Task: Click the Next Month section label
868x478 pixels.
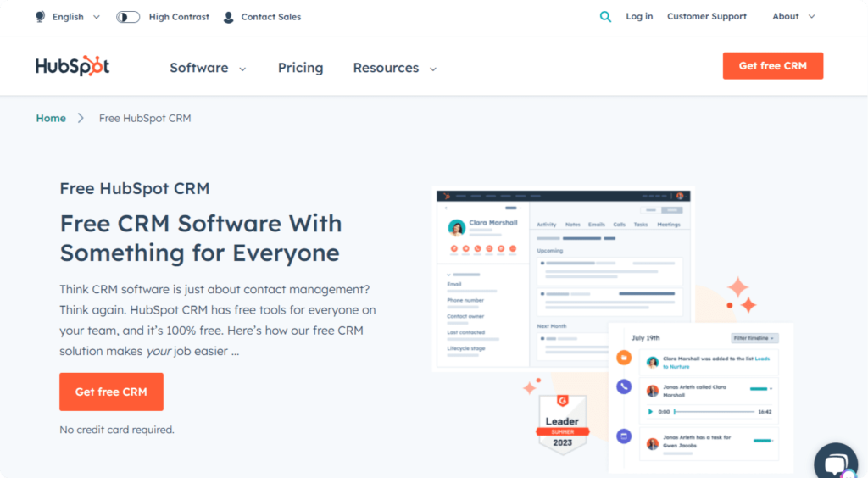Action: point(551,325)
